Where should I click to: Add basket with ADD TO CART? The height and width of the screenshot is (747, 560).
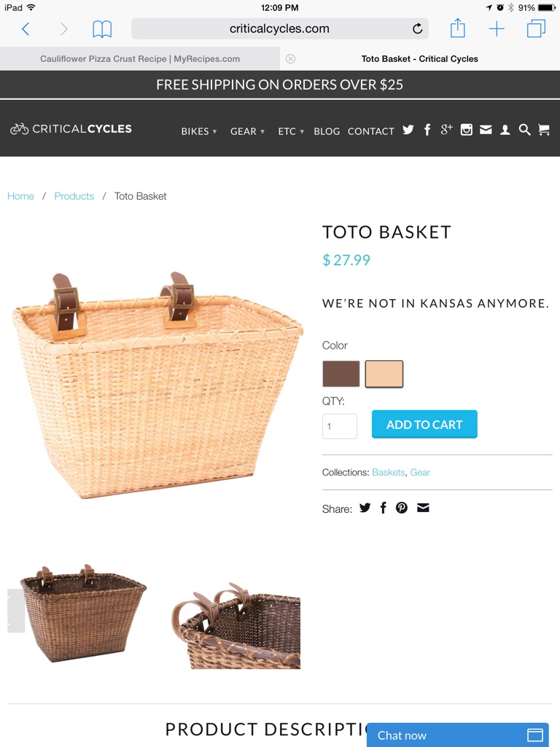tap(424, 424)
